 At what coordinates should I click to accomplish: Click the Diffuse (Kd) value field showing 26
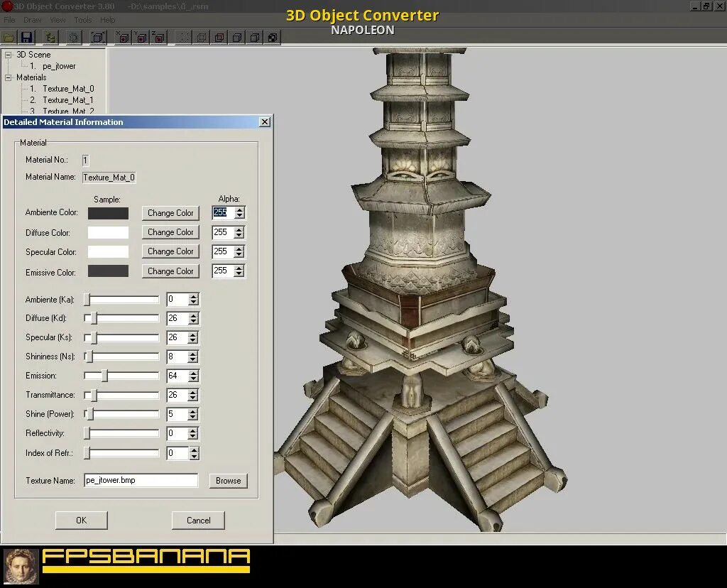[x=177, y=318]
